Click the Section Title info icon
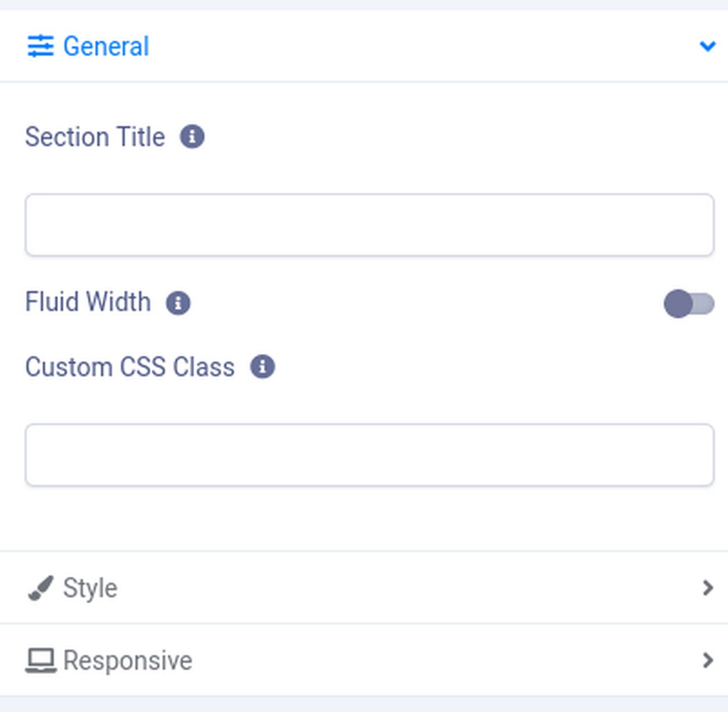 coord(192,137)
